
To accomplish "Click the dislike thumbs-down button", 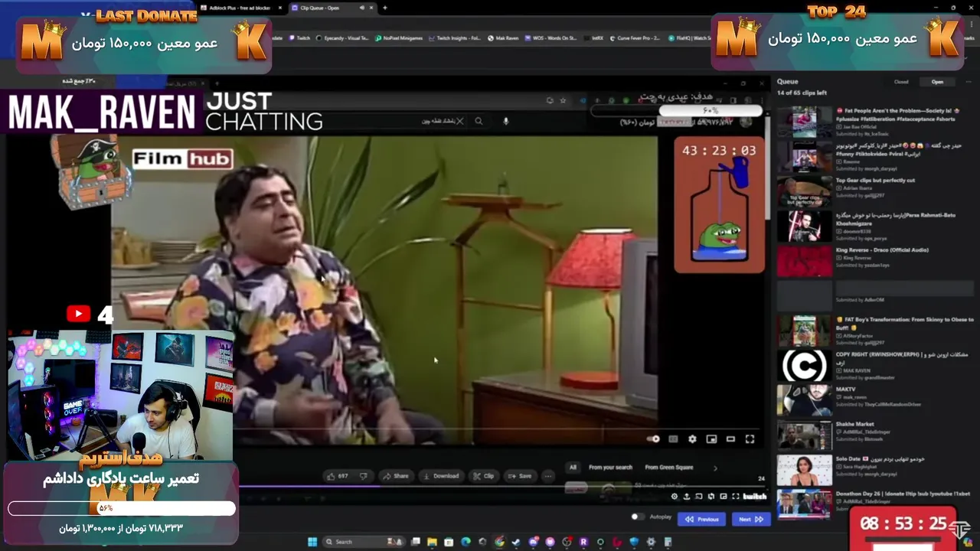I will (364, 476).
